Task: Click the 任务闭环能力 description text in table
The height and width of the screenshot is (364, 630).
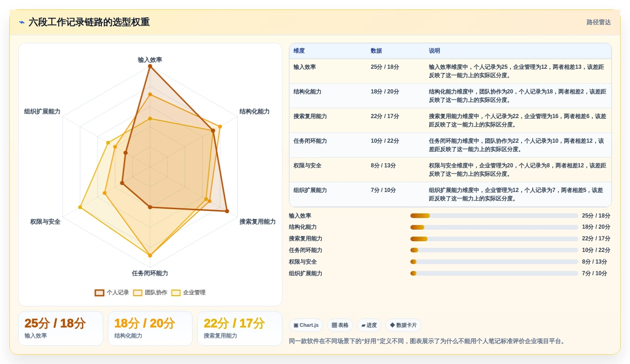Action: point(516,145)
